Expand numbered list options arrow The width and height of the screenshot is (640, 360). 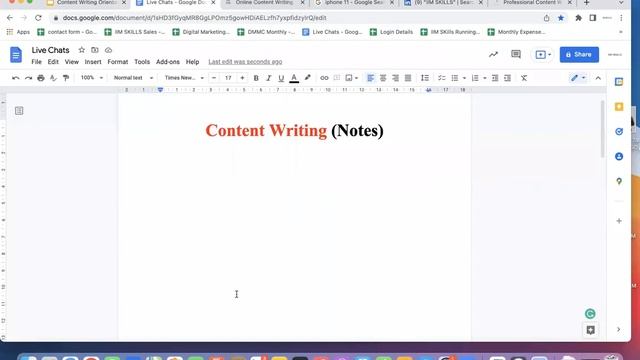point(484,78)
